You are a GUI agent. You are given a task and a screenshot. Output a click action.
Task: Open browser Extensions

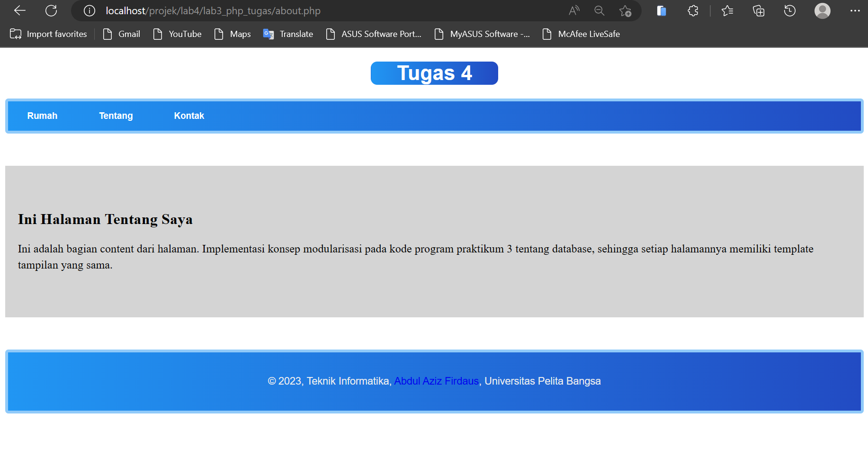692,10
